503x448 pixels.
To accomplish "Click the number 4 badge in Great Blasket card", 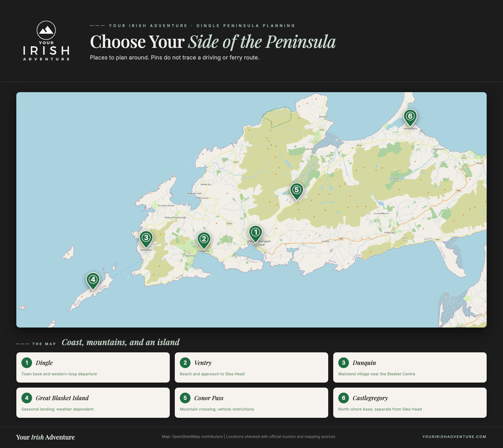I will (x=27, y=398).
